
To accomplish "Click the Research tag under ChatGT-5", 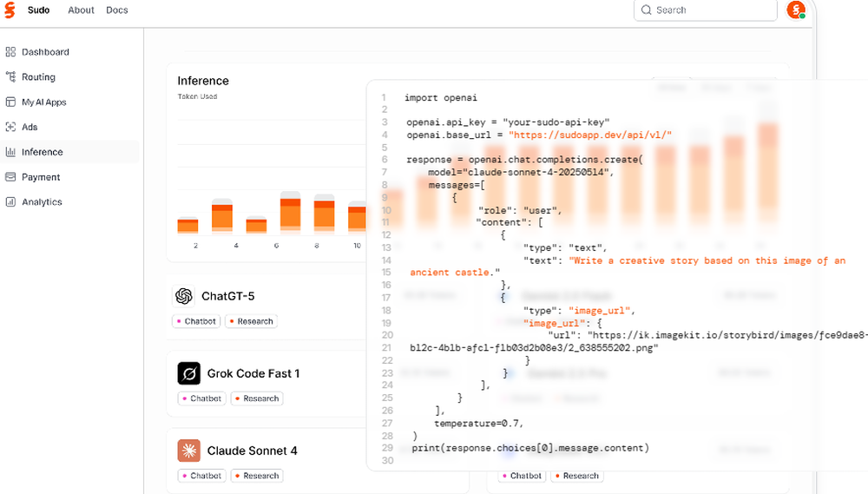I will 251,321.
